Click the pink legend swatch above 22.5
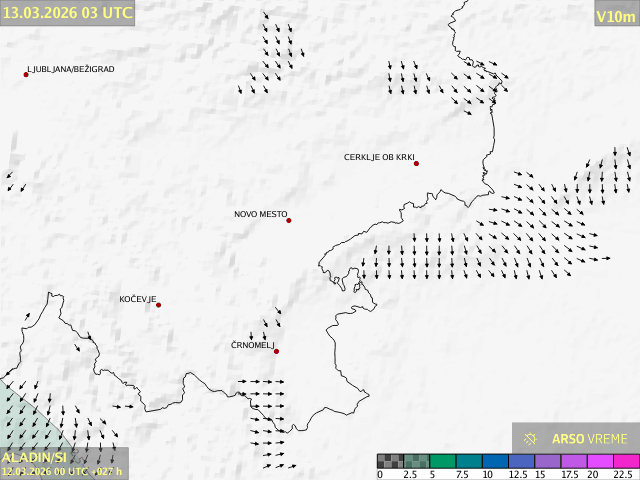This screenshot has width=640, height=480. [x=624, y=461]
